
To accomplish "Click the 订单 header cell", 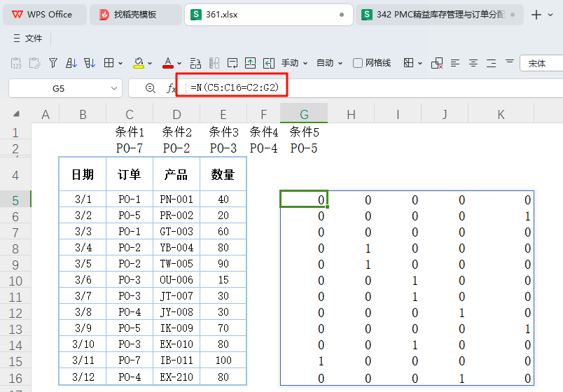I will click(x=130, y=174).
